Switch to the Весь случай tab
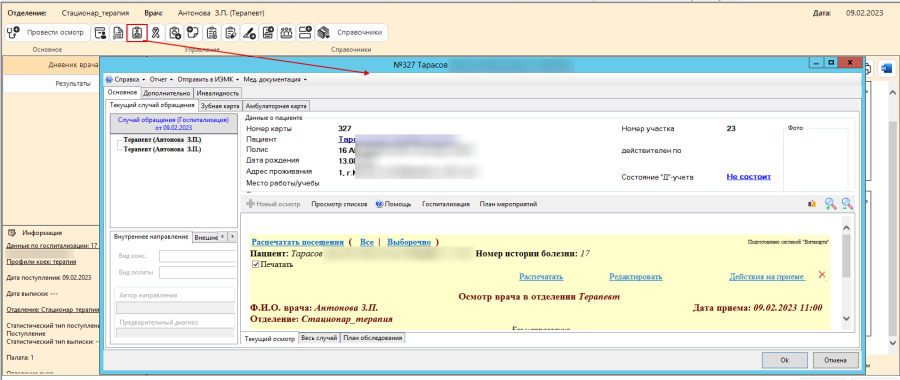 click(319, 338)
